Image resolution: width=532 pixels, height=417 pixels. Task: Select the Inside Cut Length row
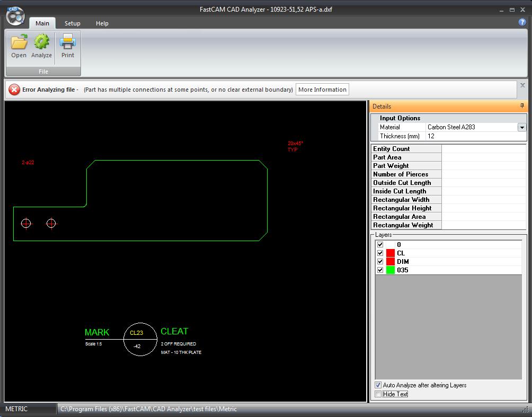pyautogui.click(x=448, y=191)
